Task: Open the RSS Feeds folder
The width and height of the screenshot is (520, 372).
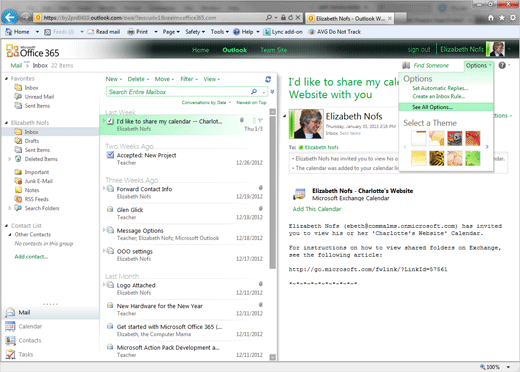Action: click(x=36, y=199)
